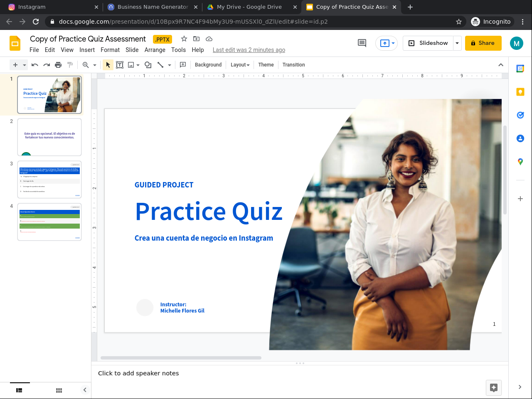The image size is (532, 399).
Task: Open the comment history
Action: [362, 43]
